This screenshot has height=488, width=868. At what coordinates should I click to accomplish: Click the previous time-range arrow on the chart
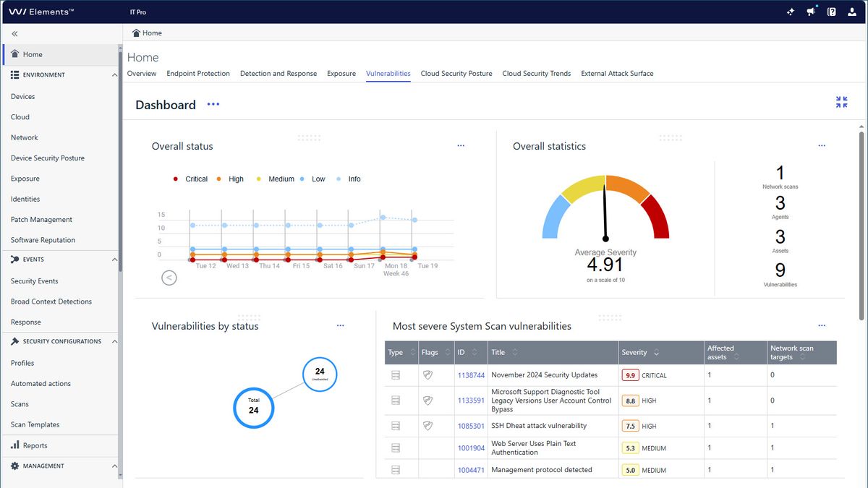click(169, 278)
